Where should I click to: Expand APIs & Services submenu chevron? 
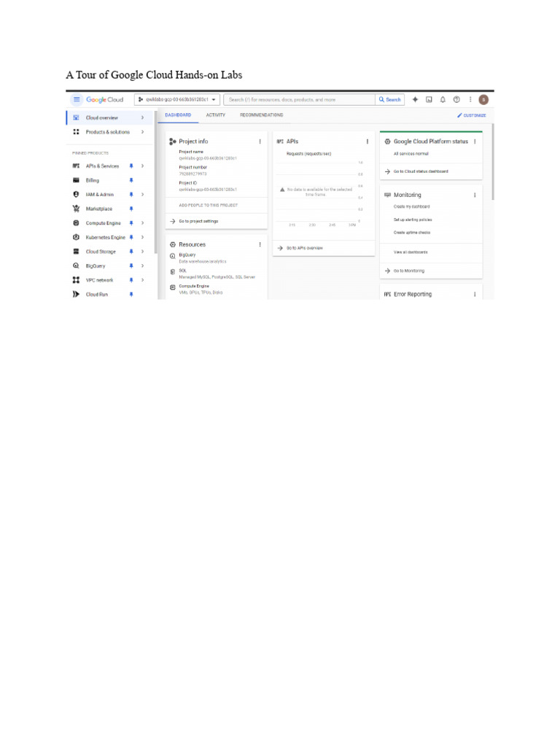(x=142, y=166)
